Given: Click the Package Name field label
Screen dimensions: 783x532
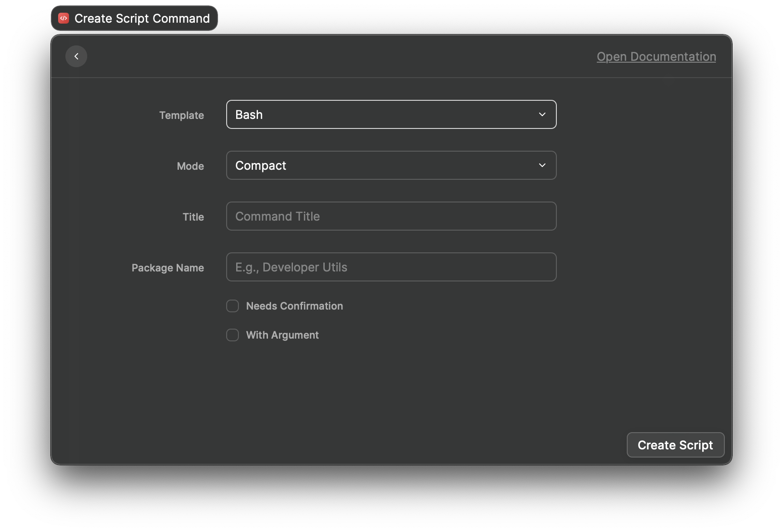Looking at the screenshot, I should (168, 268).
